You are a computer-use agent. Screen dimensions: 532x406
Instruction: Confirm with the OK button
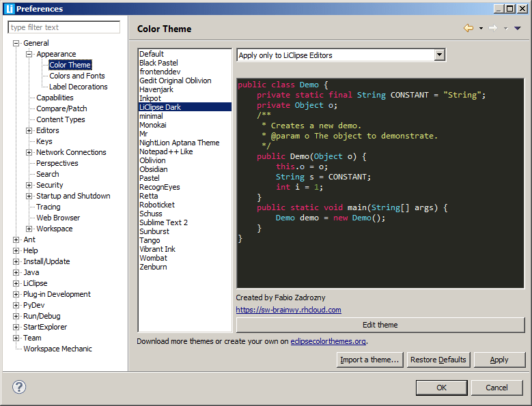click(x=441, y=388)
